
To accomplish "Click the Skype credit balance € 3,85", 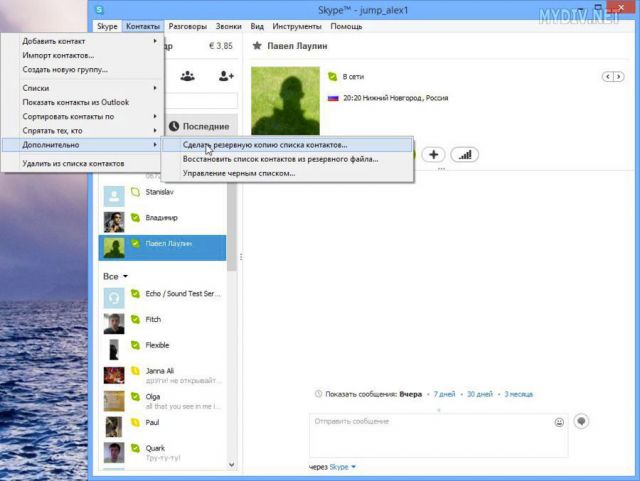I will point(221,46).
